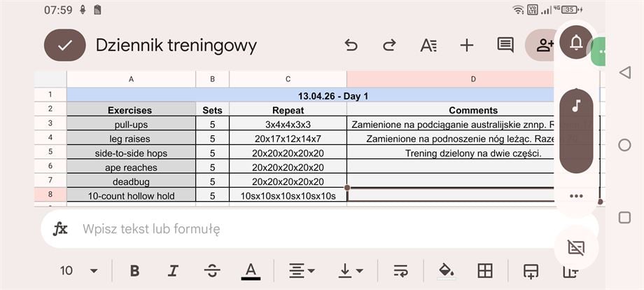The width and height of the screenshot is (644, 290).
Task: Redo the last undone action
Action: (x=389, y=46)
